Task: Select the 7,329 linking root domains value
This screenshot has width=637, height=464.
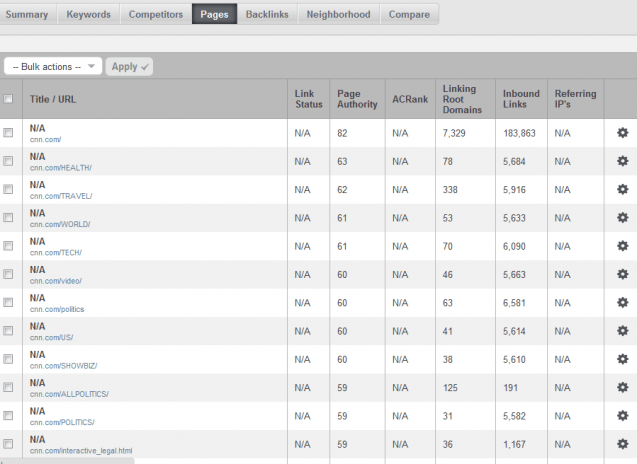Action: [454, 133]
